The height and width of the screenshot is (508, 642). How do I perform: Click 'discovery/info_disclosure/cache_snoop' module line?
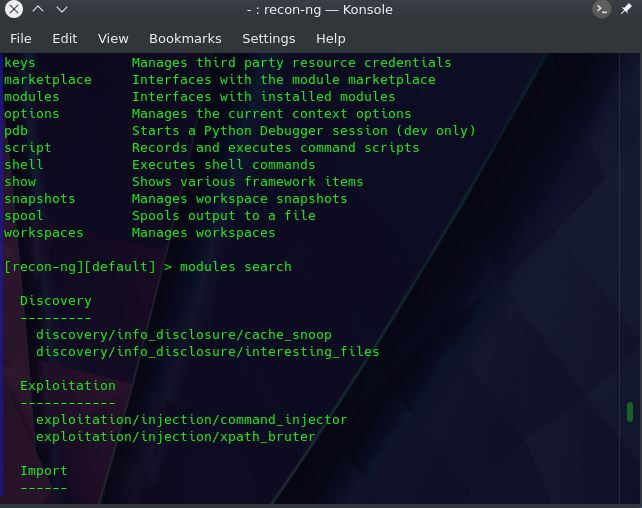pos(183,335)
